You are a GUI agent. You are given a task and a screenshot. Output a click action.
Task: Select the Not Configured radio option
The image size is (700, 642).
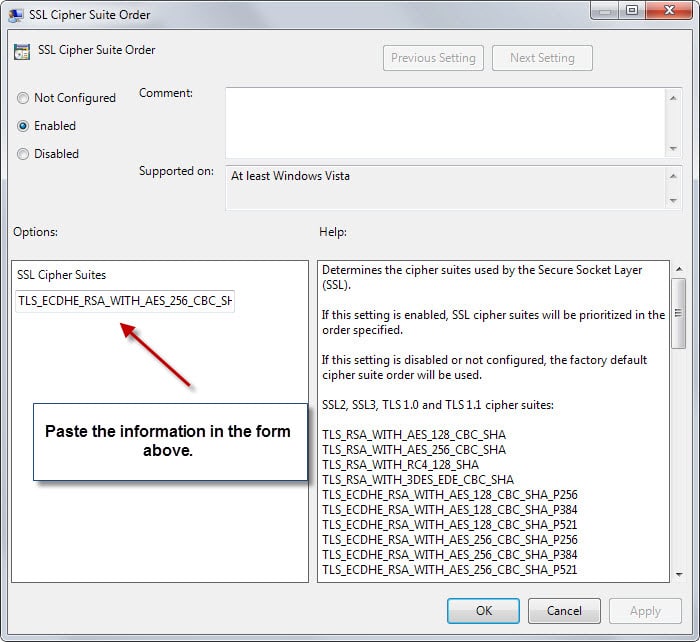[x=23, y=98]
